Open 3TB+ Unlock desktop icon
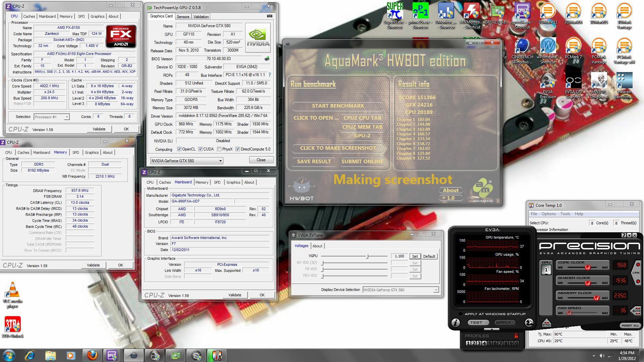644x362 pixels. (x=13, y=327)
